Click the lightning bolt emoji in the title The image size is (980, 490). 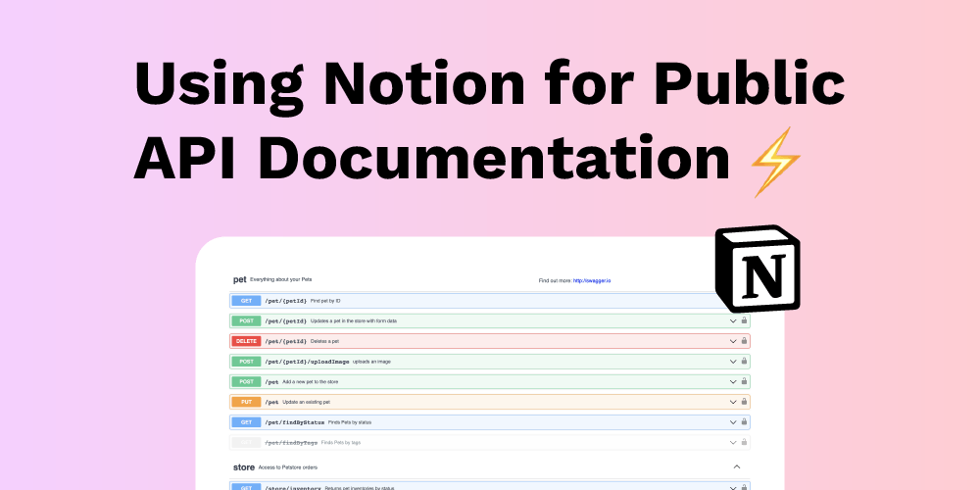(x=775, y=163)
